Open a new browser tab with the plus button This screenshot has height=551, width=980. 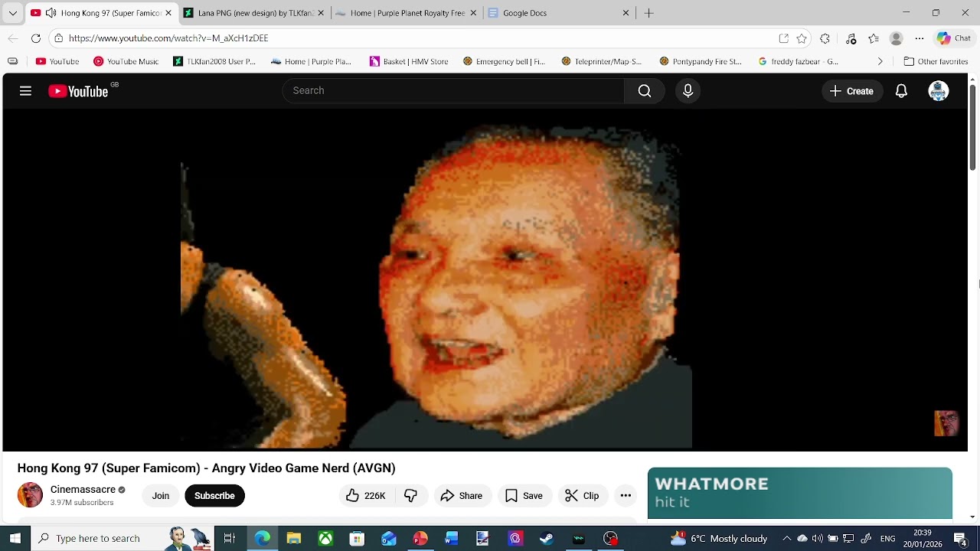pyautogui.click(x=648, y=13)
